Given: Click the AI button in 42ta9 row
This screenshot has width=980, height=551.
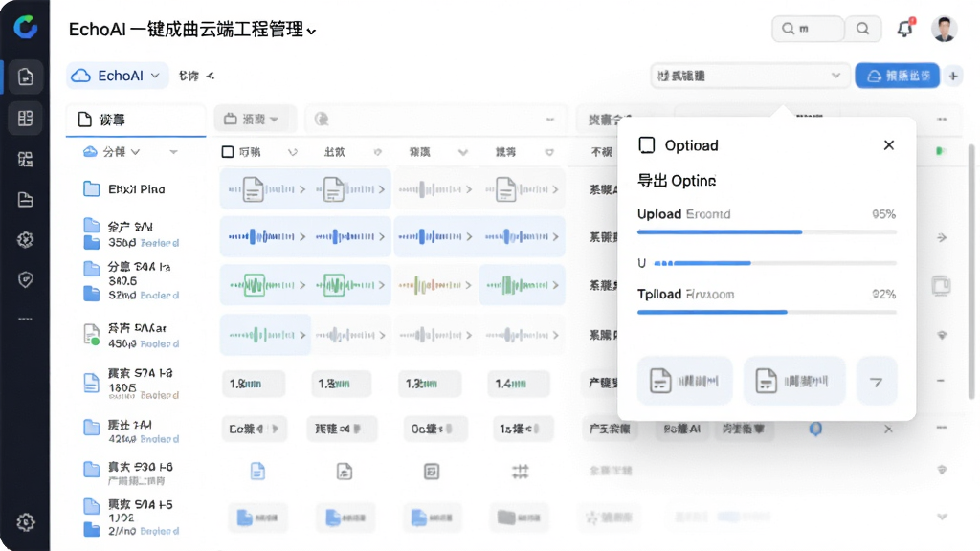Looking at the screenshot, I should tap(681, 430).
